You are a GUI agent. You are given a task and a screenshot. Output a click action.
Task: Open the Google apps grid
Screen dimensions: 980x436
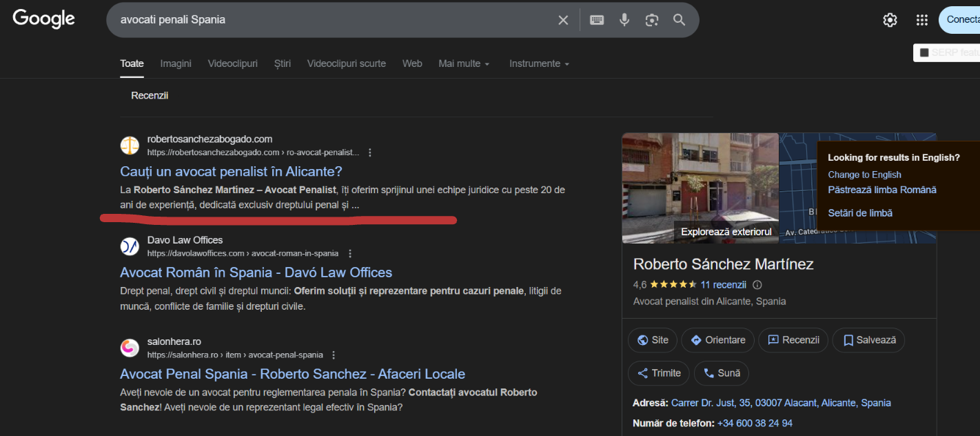click(922, 20)
